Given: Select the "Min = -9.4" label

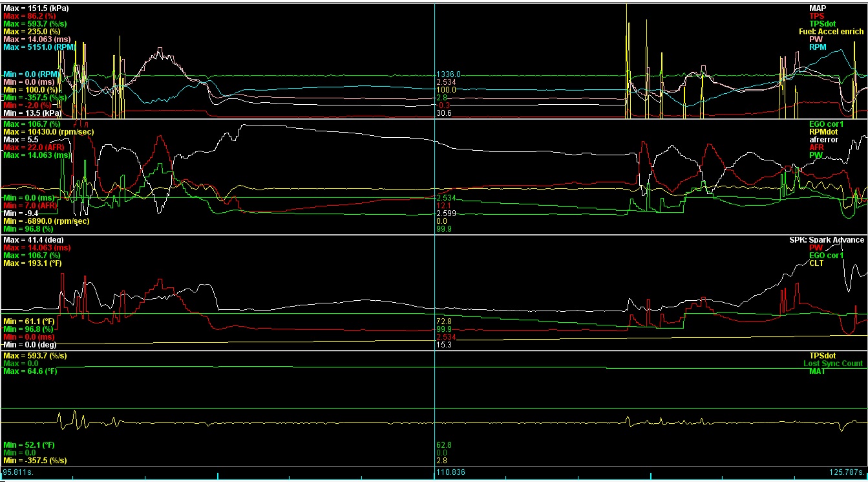Looking at the screenshot, I should tap(21, 213).
